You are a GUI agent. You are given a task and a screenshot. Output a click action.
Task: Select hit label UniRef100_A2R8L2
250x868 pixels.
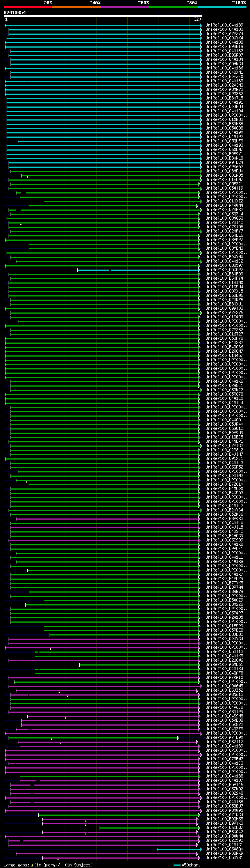pos(224,450)
